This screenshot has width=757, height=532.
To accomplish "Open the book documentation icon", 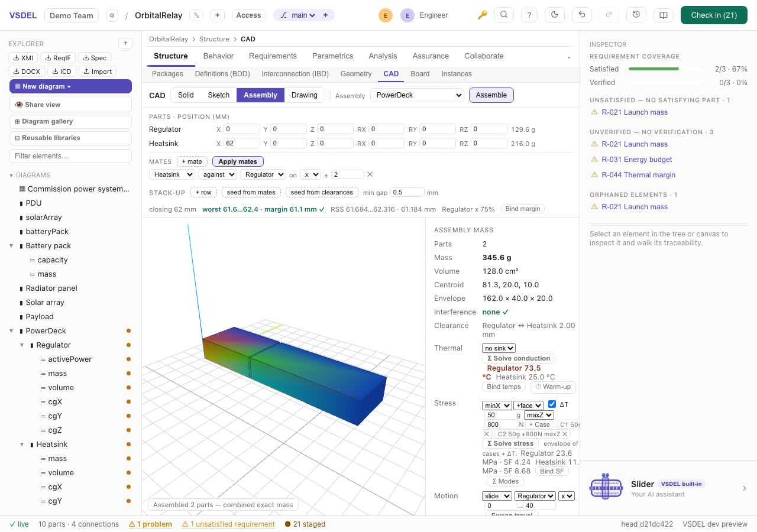I will coord(664,15).
